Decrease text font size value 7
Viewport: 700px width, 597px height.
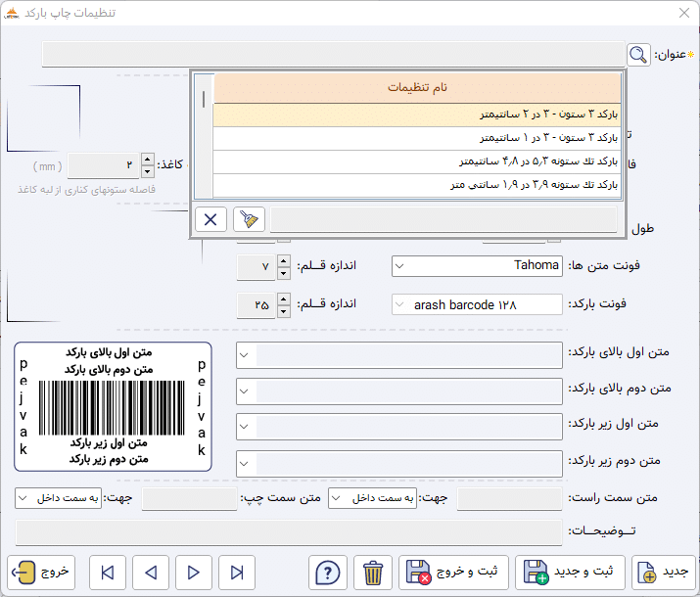pos(284,273)
